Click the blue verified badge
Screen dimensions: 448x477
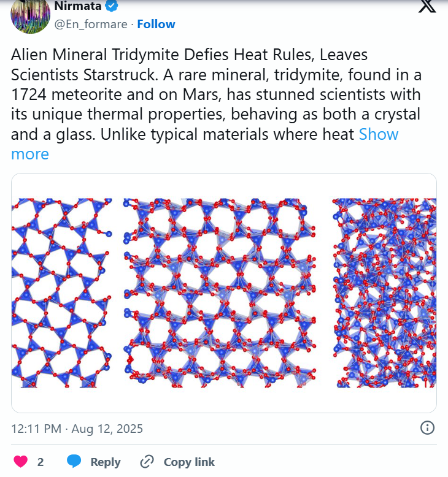pyautogui.click(x=112, y=6)
